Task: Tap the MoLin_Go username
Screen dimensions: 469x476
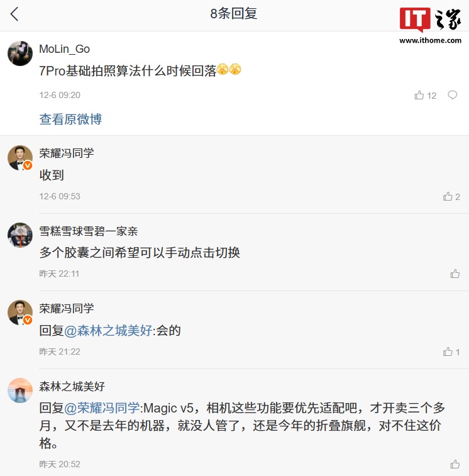Action: pos(64,49)
